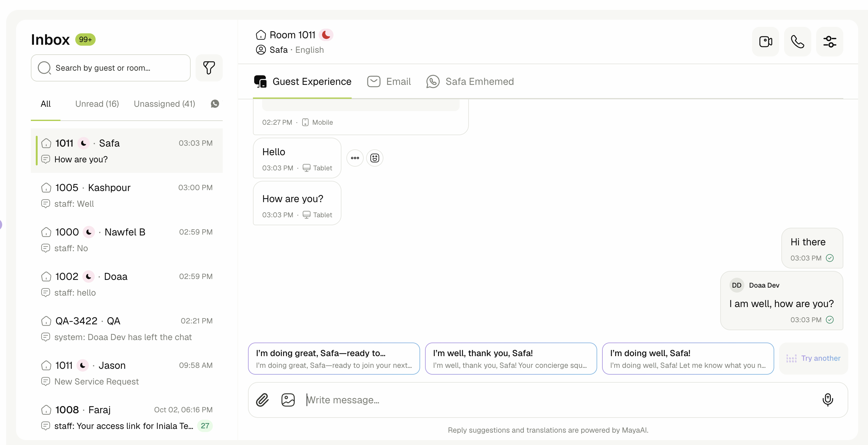Click the do-not-disturb moon beside Room 1011 header
Viewport: 868px width, 445px height.
pyautogui.click(x=326, y=35)
